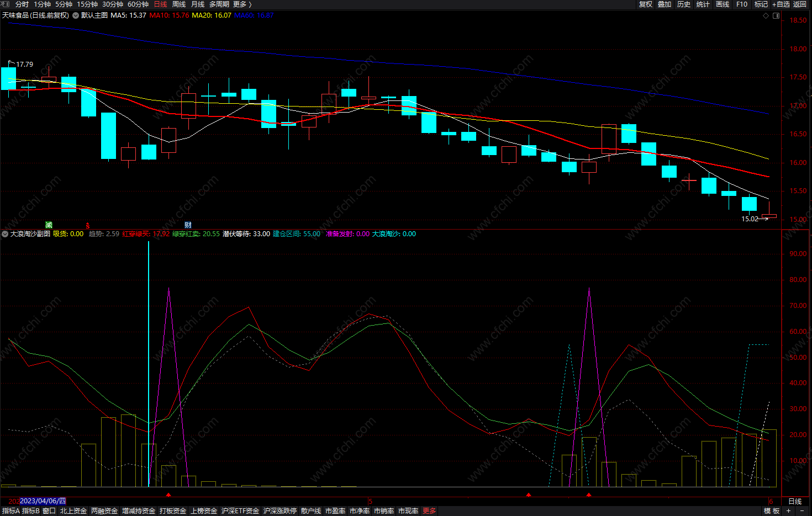The width and height of the screenshot is (812, 516).
Task: Click the 日线 label at timeline right
Action: [795, 501]
